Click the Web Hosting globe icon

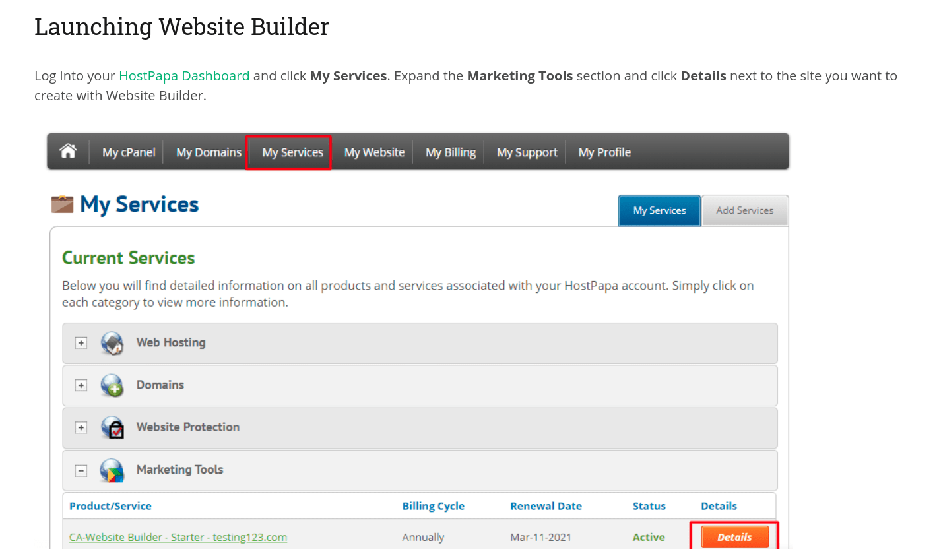click(x=112, y=343)
